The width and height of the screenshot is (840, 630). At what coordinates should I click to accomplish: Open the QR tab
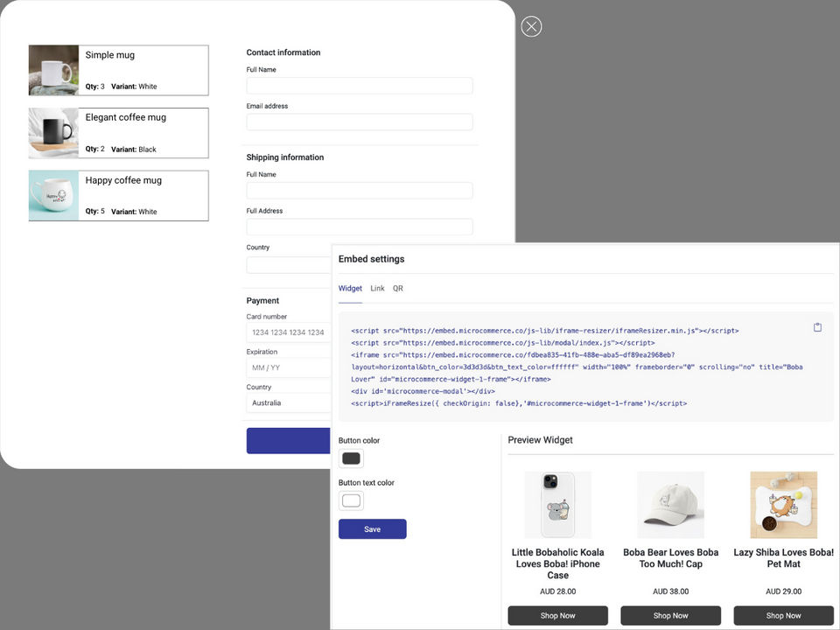tap(398, 289)
